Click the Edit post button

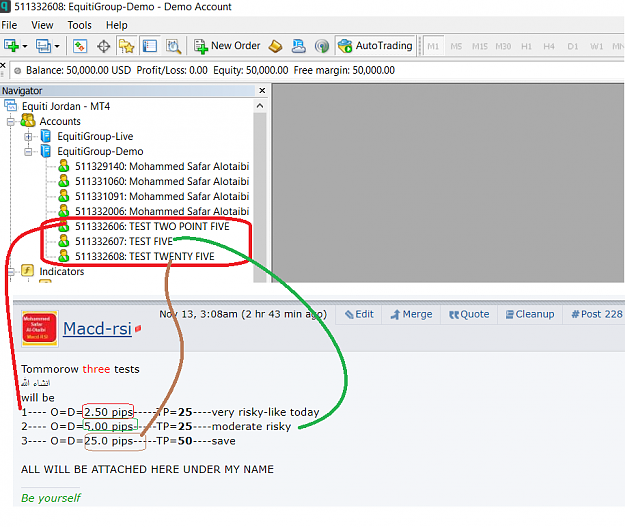pyautogui.click(x=359, y=315)
